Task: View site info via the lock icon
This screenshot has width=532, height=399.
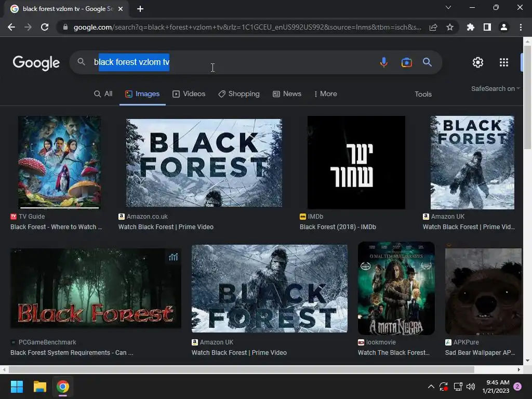Action: (65, 27)
